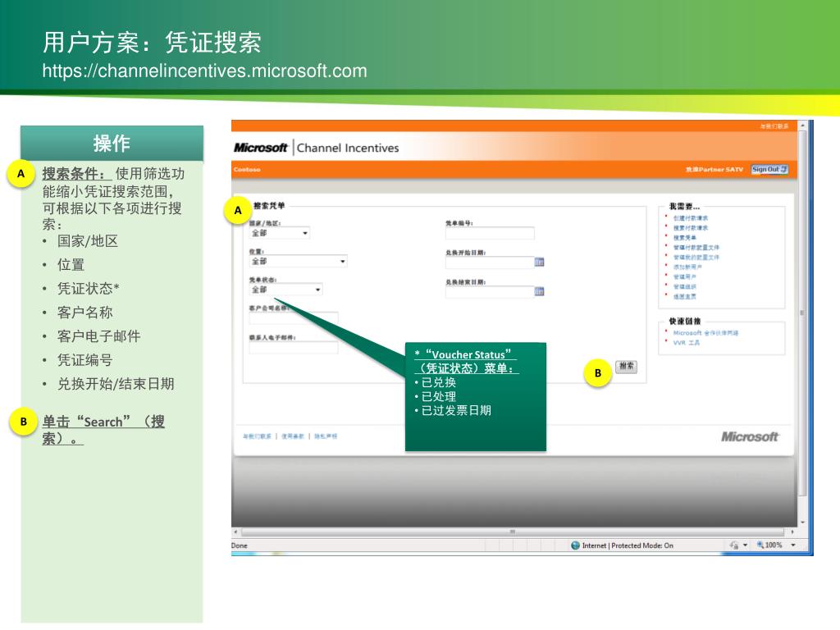Viewport: 840px width, 630px height.
Task: Open the 添加新用户 link
Action: tap(687, 267)
